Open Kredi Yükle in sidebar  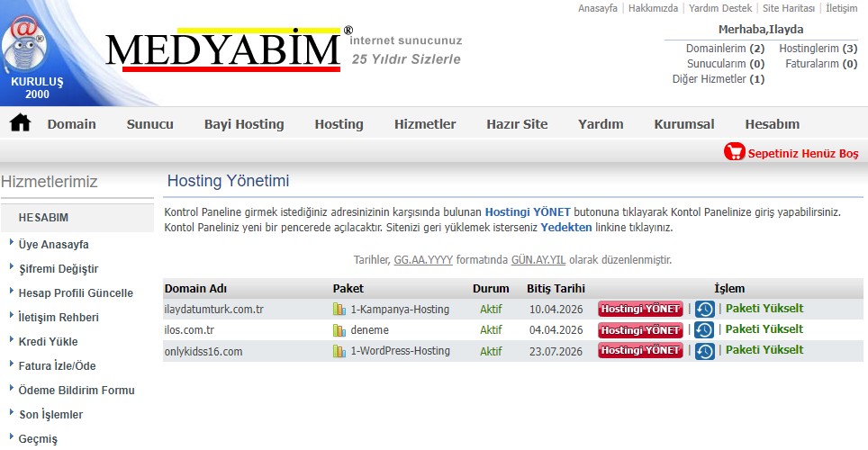(48, 342)
